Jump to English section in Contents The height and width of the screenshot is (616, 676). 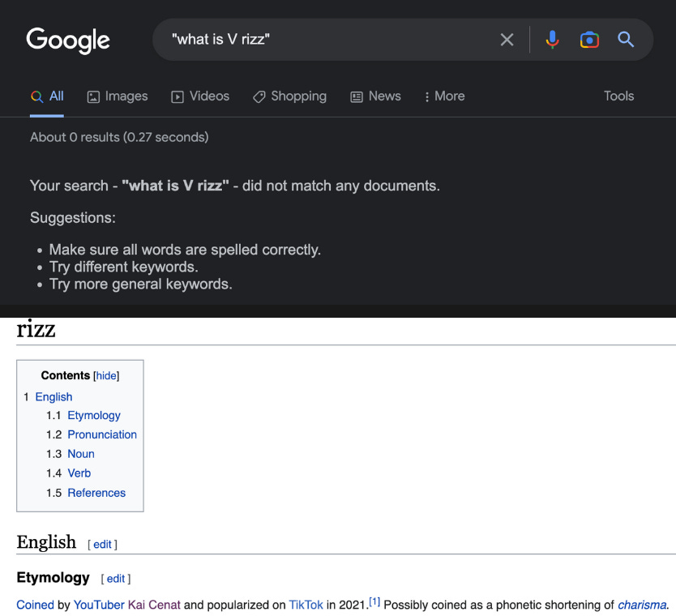pyautogui.click(x=53, y=396)
